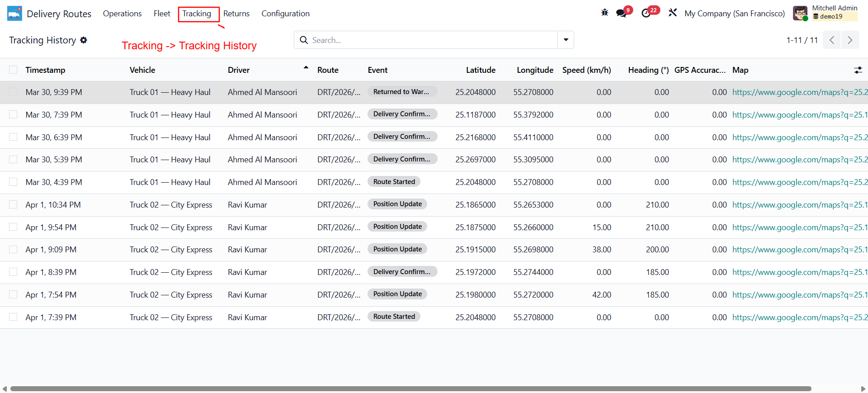Viewport: 868px width, 393px height.
Task: Check the Mar 30, 5:39 PM row
Action: click(13, 160)
